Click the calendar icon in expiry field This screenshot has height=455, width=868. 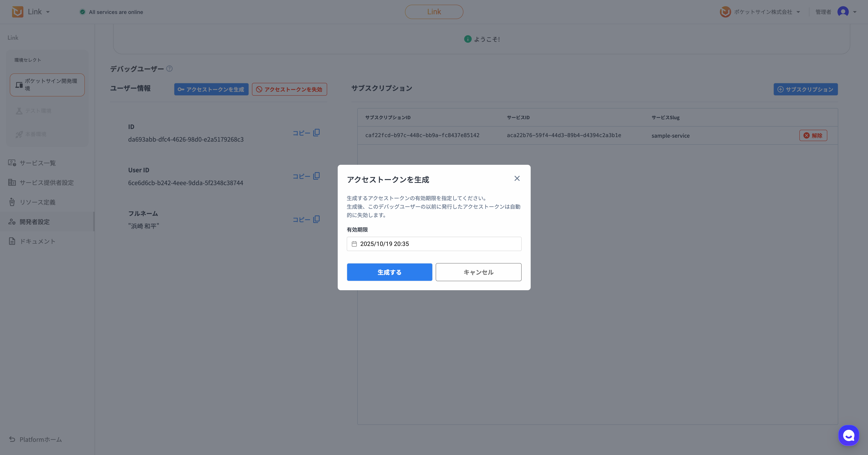354,244
